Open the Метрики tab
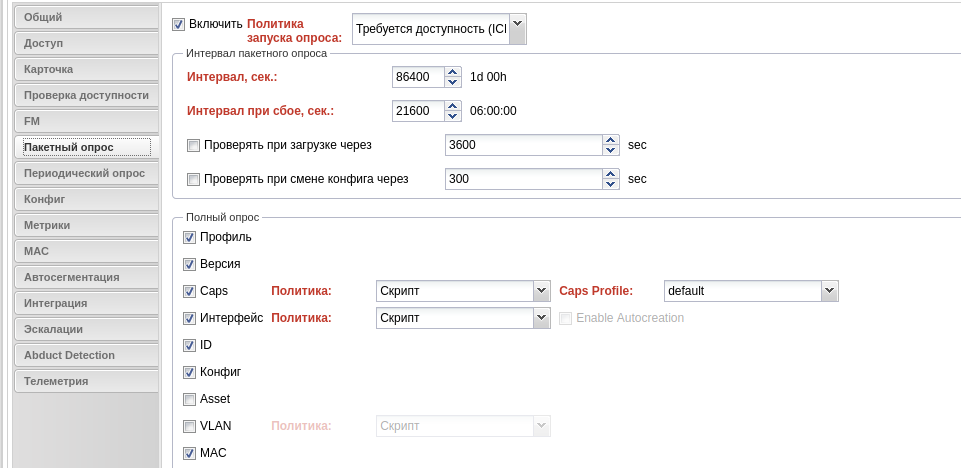The height and width of the screenshot is (468, 961). (x=86, y=225)
